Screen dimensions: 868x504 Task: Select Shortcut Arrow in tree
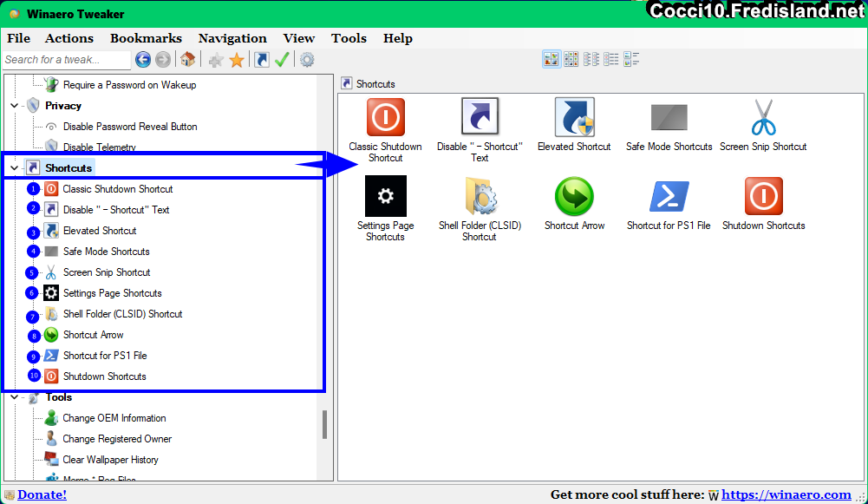pyautogui.click(x=93, y=335)
